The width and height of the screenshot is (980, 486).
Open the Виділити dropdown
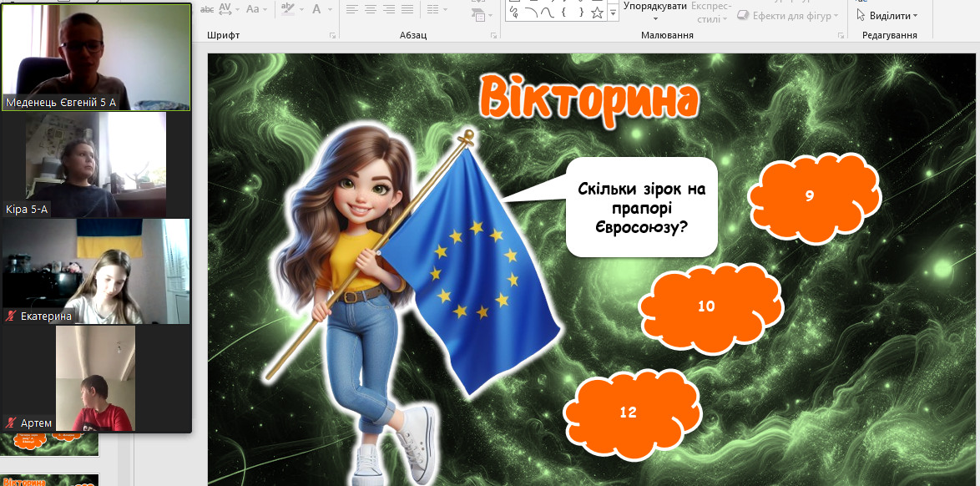click(x=887, y=16)
